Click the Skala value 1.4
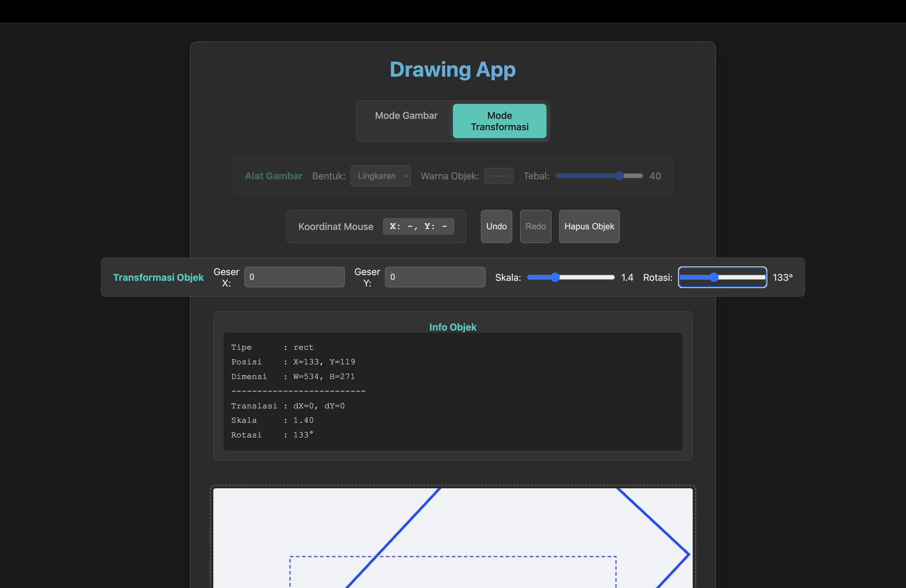This screenshot has height=588, width=906. pyautogui.click(x=627, y=277)
